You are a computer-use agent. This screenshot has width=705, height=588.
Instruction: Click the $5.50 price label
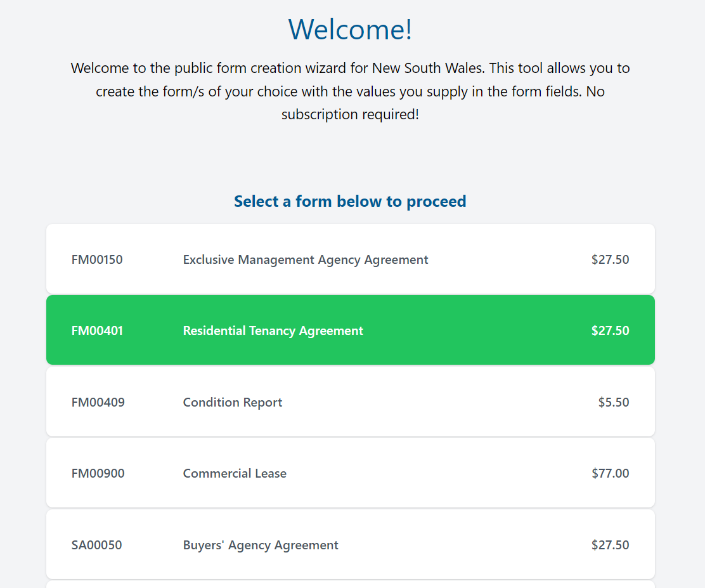click(x=613, y=402)
